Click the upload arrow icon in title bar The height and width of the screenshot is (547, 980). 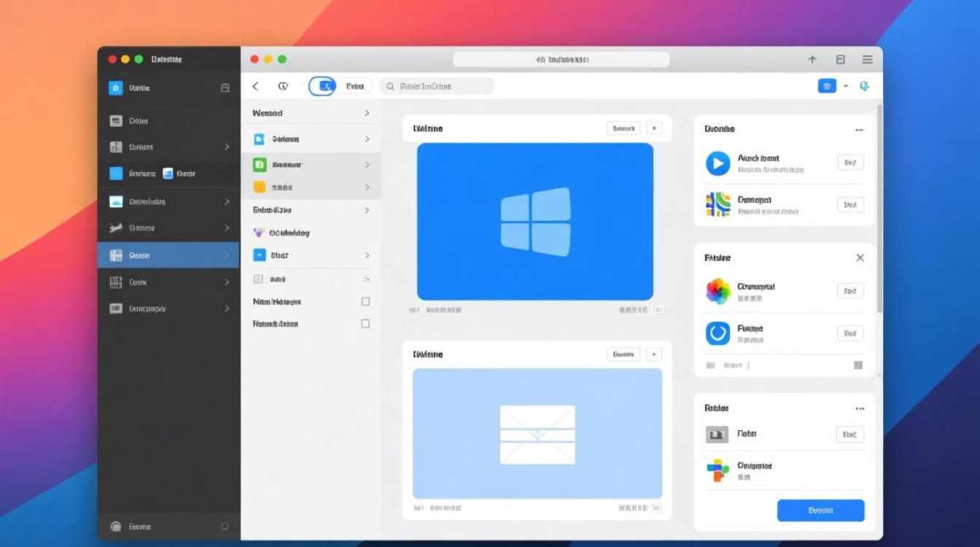[x=812, y=60]
